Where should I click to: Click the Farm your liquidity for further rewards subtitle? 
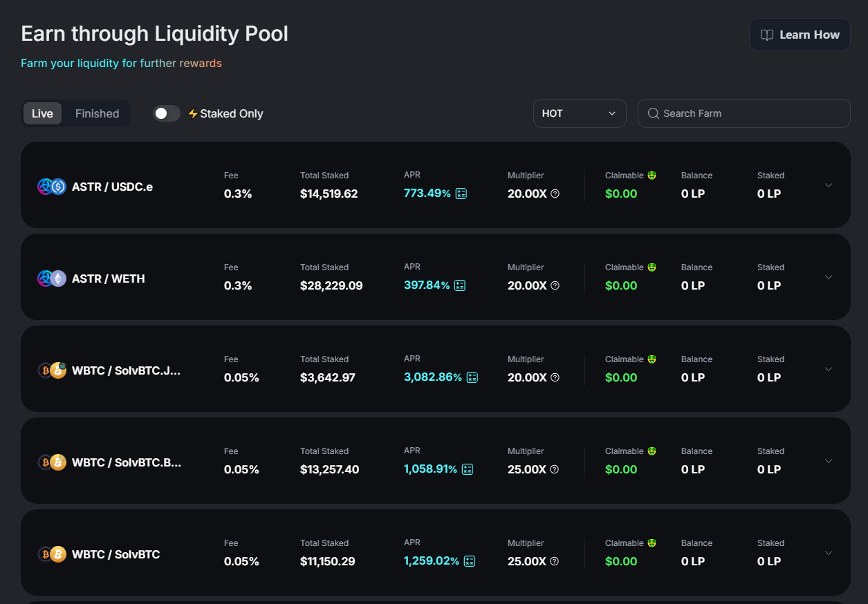(121, 63)
